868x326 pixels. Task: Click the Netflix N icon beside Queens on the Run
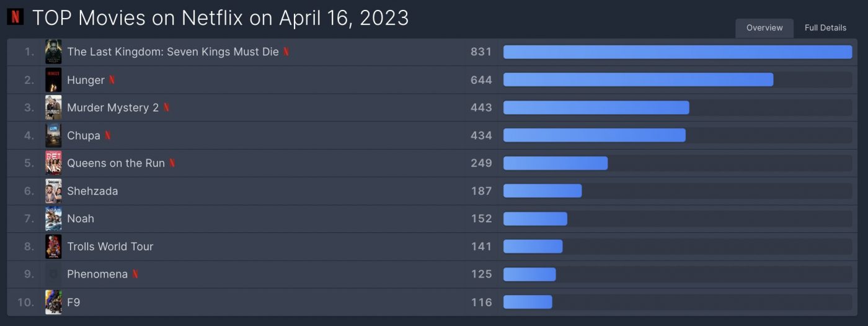coord(172,163)
